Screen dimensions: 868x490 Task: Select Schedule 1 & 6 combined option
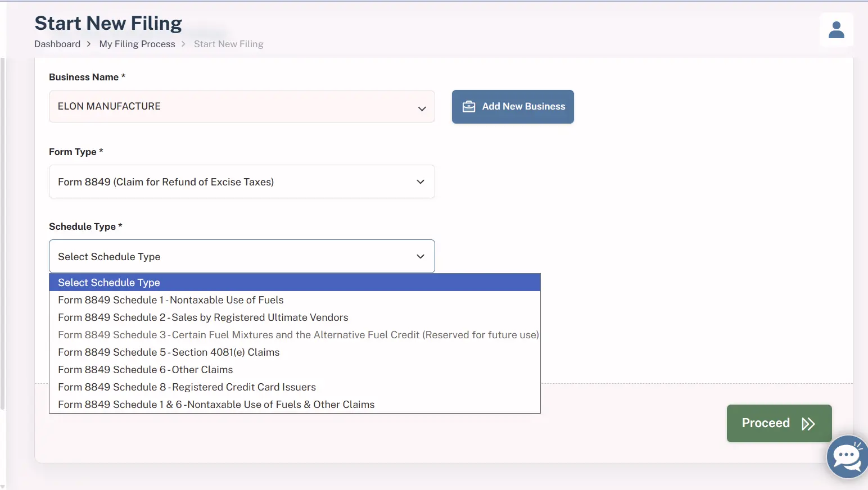point(216,405)
